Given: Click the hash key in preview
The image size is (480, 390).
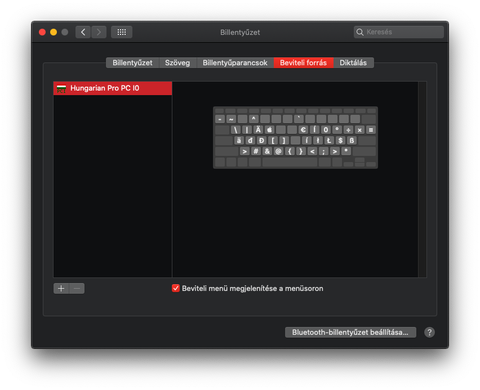Looking at the screenshot, I should pos(256,151).
